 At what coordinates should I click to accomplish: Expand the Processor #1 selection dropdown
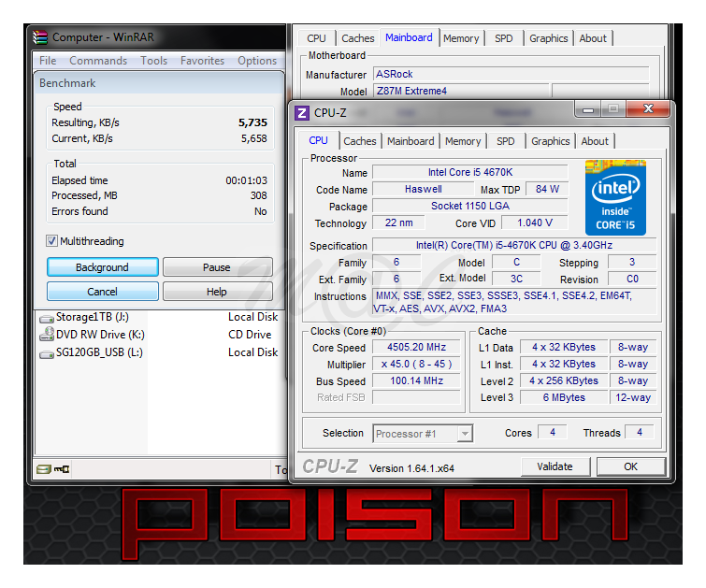pyautogui.click(x=464, y=434)
